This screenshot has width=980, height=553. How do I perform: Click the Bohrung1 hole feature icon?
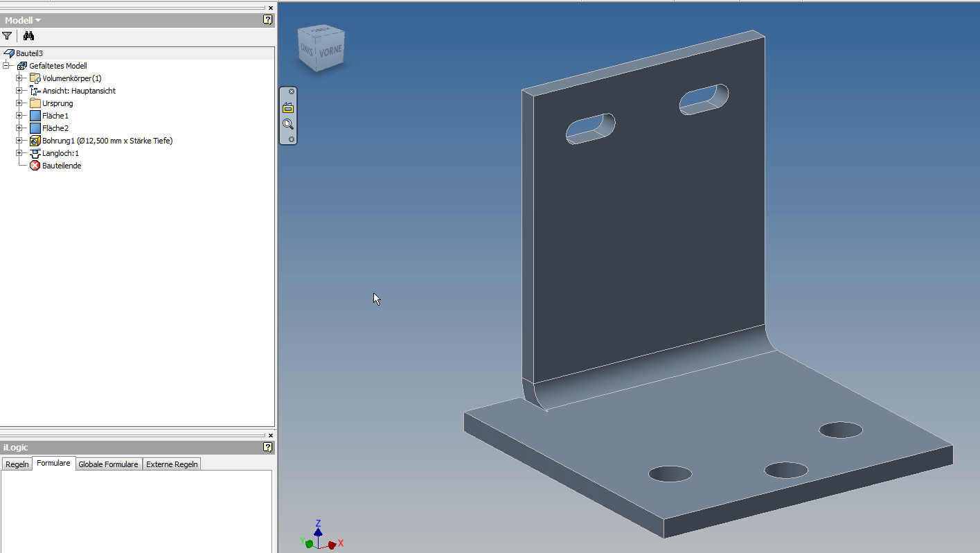35,141
